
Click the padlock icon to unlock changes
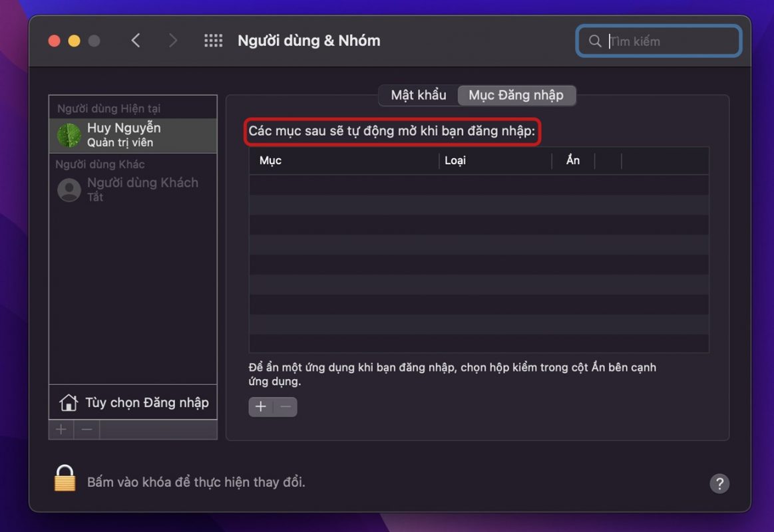tap(65, 479)
